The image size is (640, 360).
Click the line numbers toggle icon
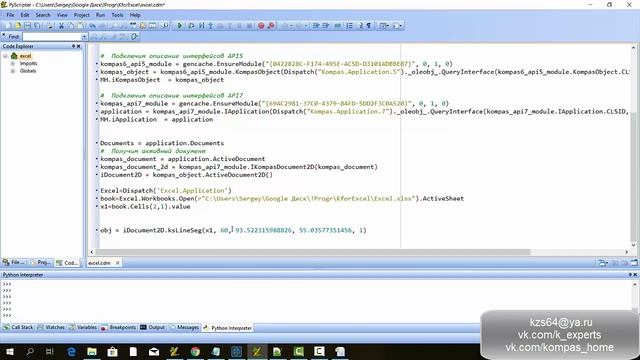pos(350,26)
